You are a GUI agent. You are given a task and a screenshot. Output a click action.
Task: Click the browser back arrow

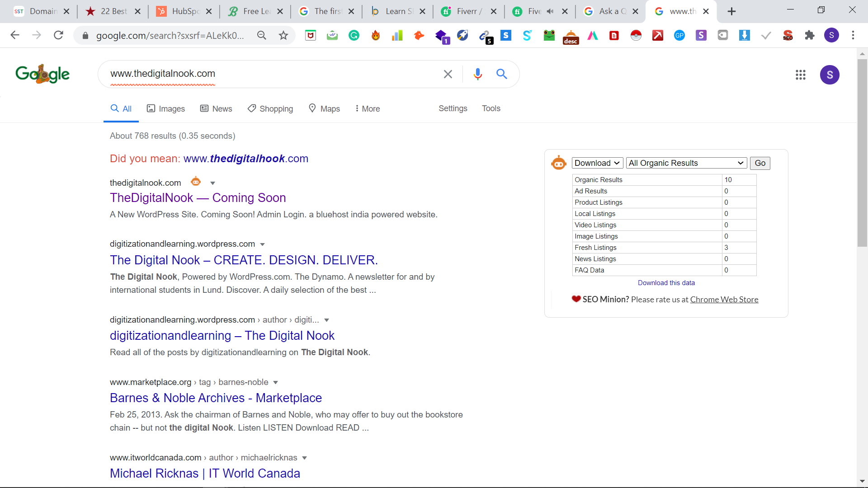[15, 35]
